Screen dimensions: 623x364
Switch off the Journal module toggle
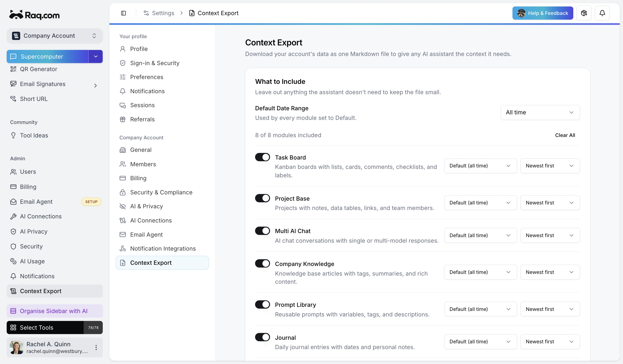click(262, 337)
